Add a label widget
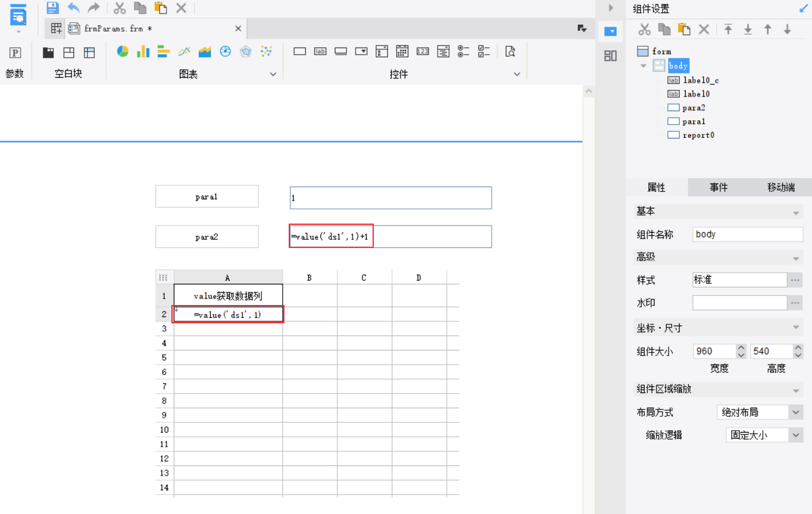 coord(320,52)
